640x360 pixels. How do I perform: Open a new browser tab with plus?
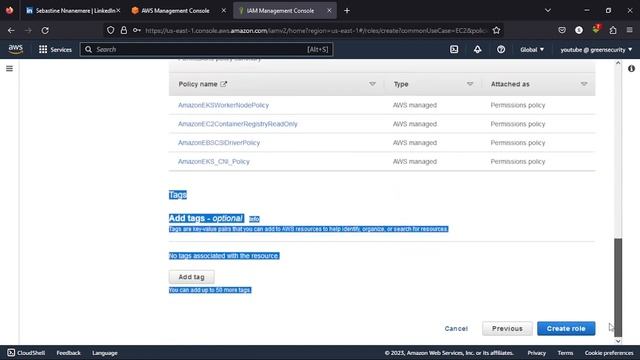pyautogui.click(x=347, y=11)
